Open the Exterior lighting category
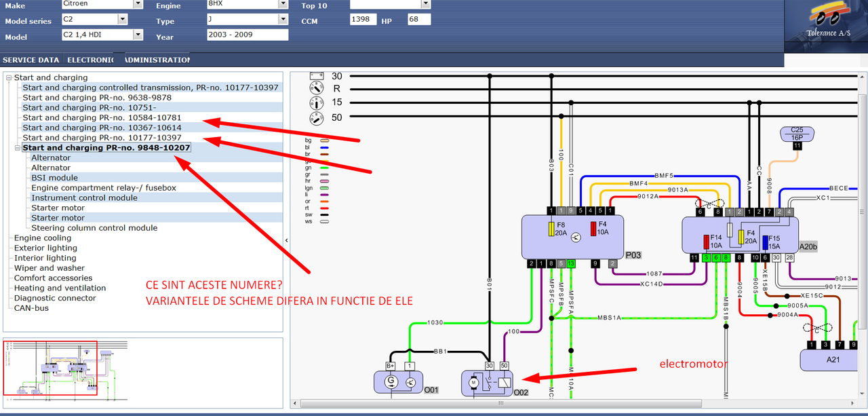The image size is (868, 416). point(47,248)
